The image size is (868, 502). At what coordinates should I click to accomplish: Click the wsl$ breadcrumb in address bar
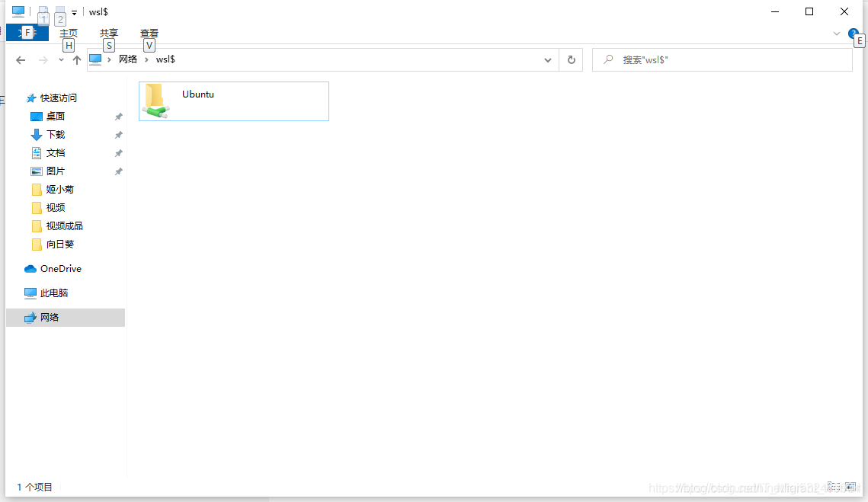tap(165, 59)
